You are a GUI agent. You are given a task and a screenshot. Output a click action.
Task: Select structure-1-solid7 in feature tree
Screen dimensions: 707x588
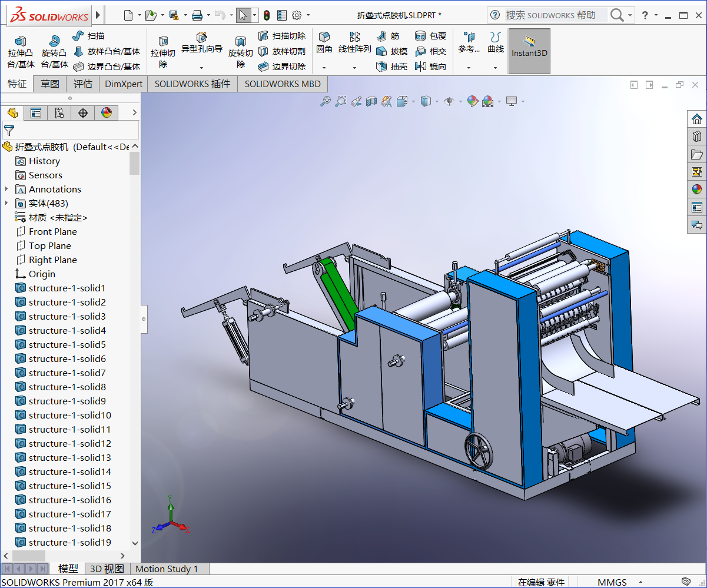point(67,373)
